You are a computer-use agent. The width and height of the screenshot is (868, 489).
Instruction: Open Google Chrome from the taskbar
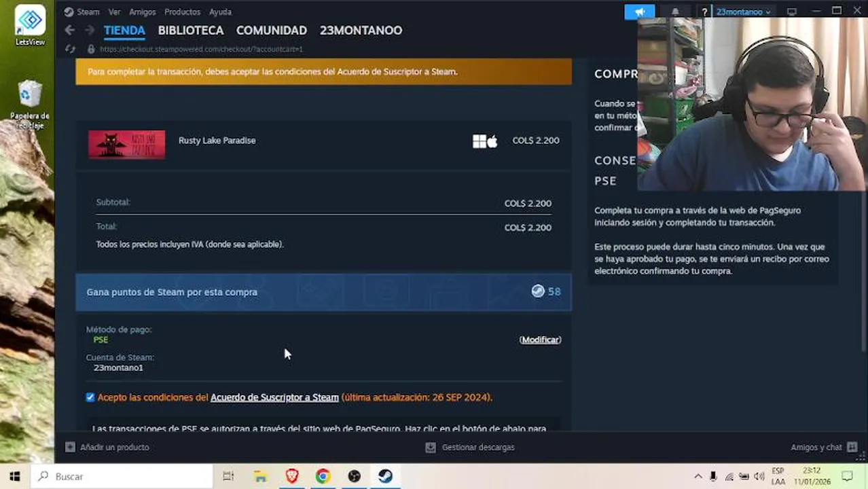pos(323,476)
